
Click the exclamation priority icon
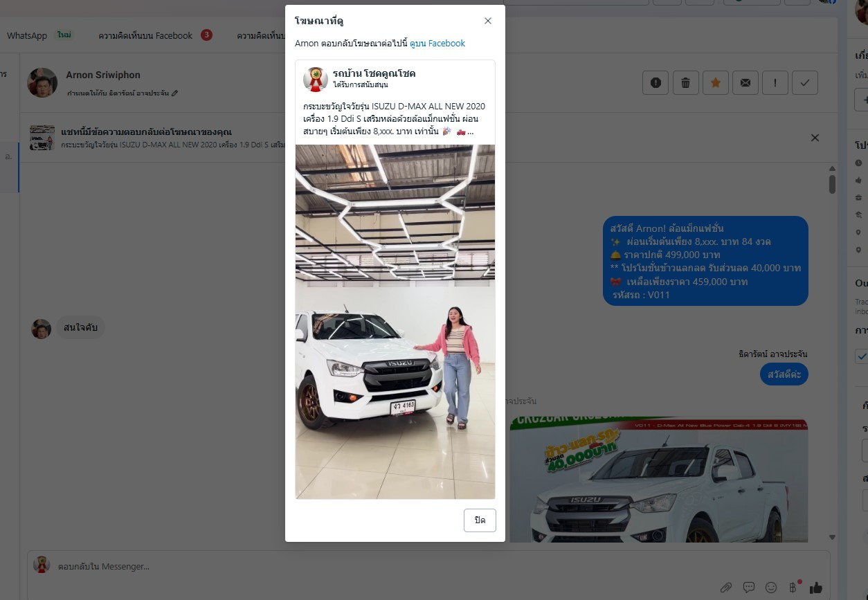775,83
